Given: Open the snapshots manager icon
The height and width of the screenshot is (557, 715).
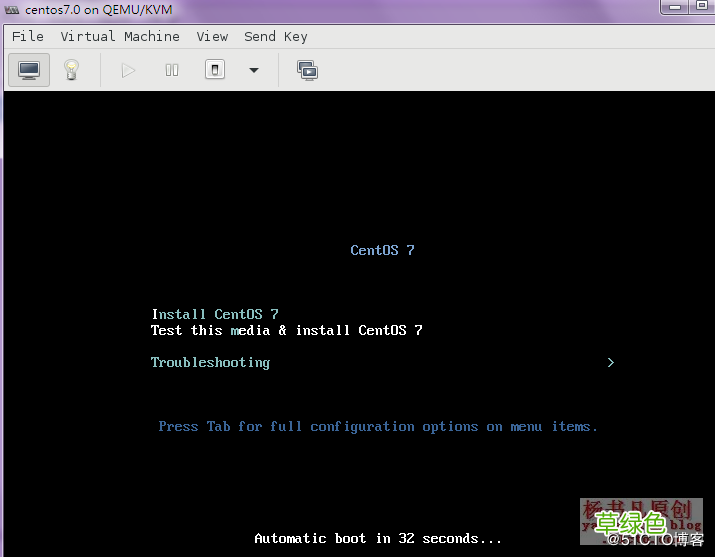Looking at the screenshot, I should (x=307, y=70).
